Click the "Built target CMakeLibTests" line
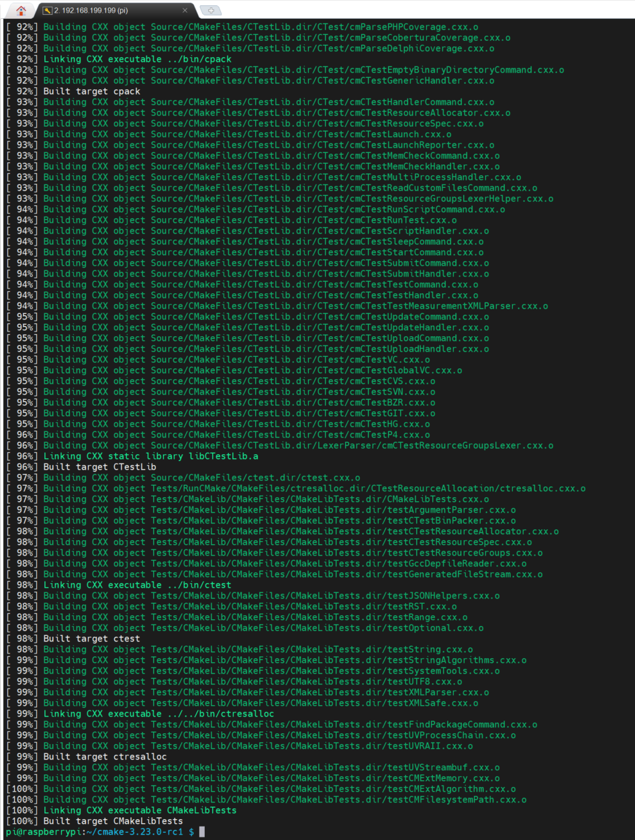 point(113,821)
